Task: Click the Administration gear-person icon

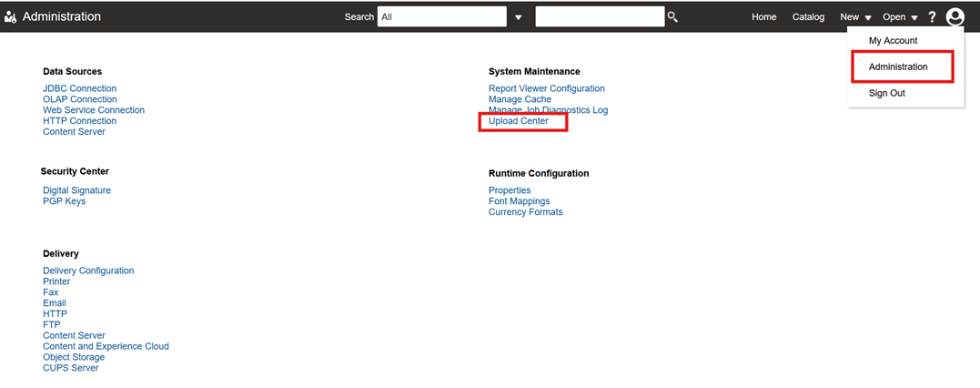Action: coord(10,17)
